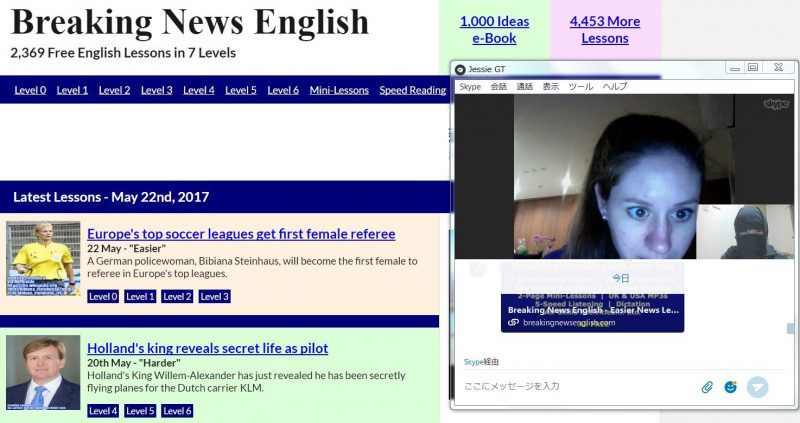Open the 4,453 More Lessons link

(x=604, y=30)
